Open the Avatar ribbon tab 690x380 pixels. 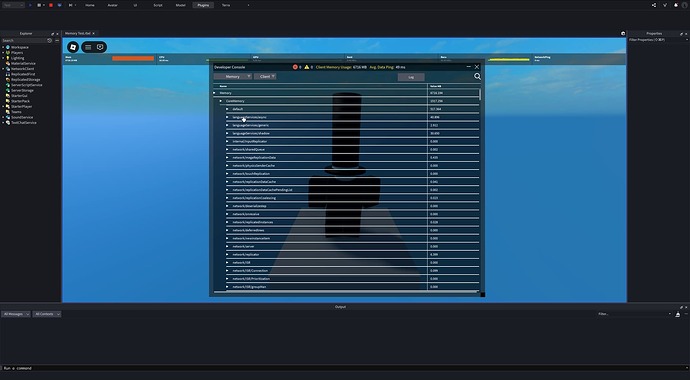pos(113,5)
